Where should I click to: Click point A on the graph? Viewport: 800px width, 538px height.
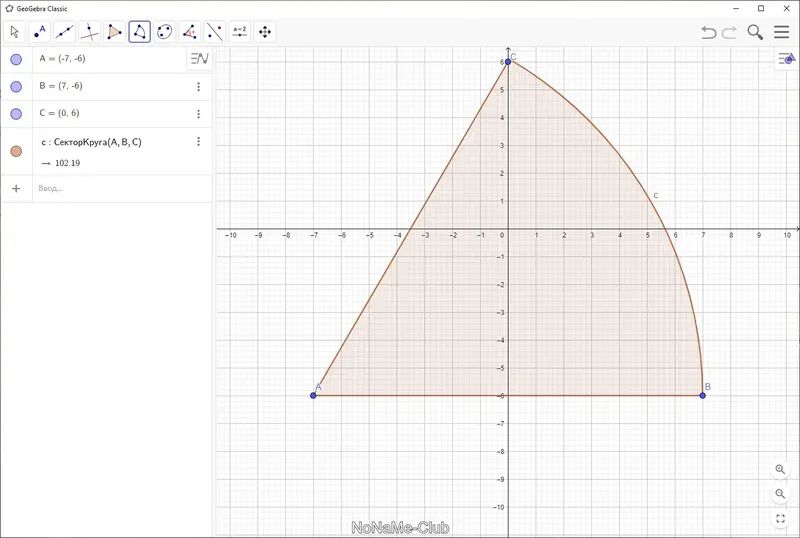pos(313,396)
